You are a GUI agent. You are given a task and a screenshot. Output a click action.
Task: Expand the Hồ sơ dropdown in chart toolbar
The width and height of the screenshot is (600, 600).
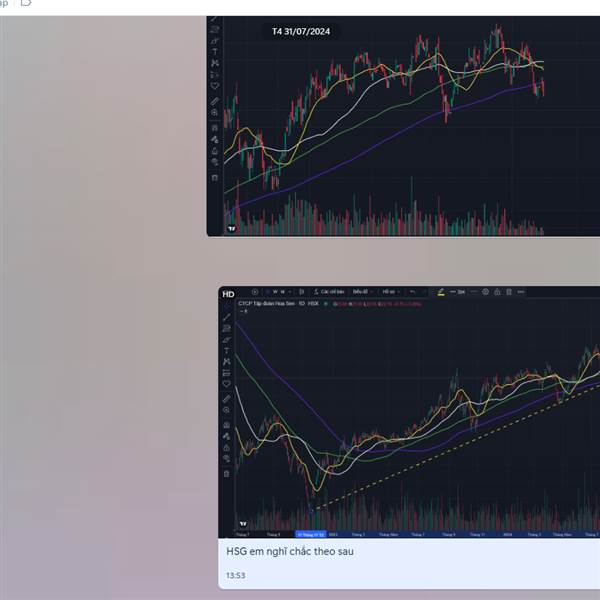pyautogui.click(x=390, y=292)
